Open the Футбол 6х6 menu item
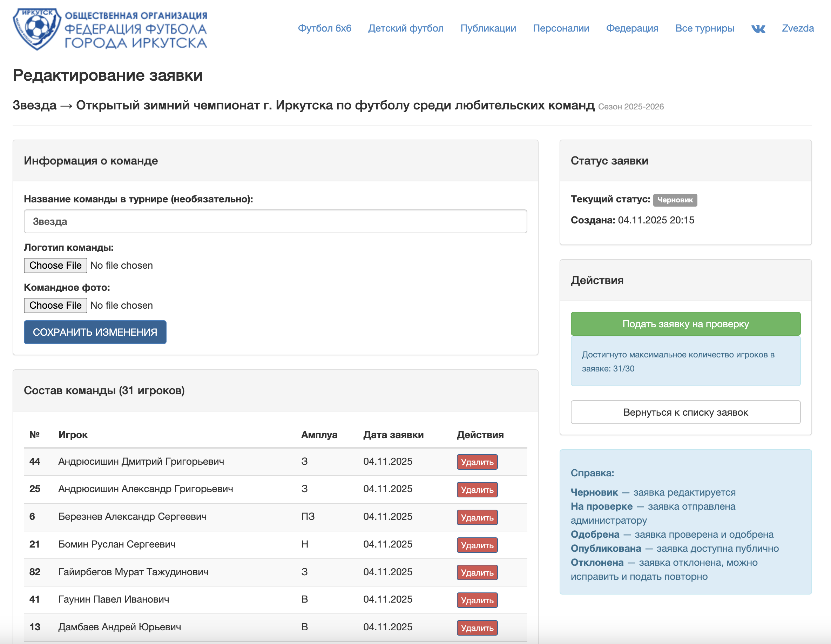 click(x=324, y=28)
